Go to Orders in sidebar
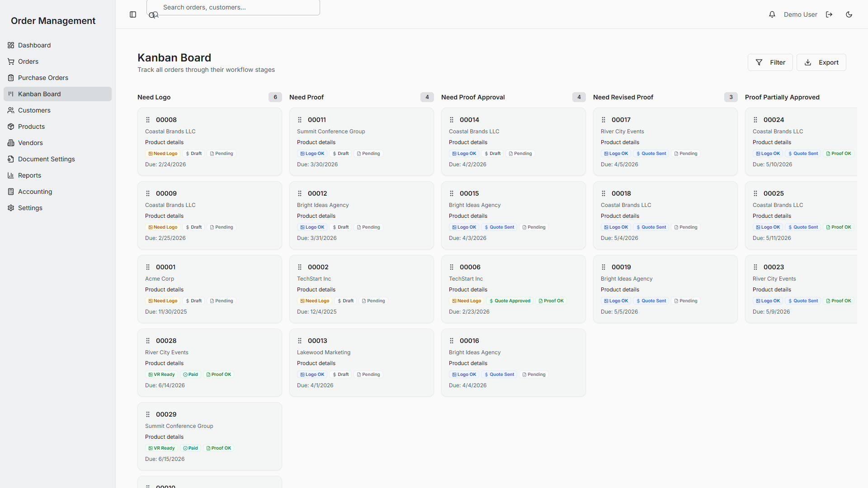 pos(57,61)
